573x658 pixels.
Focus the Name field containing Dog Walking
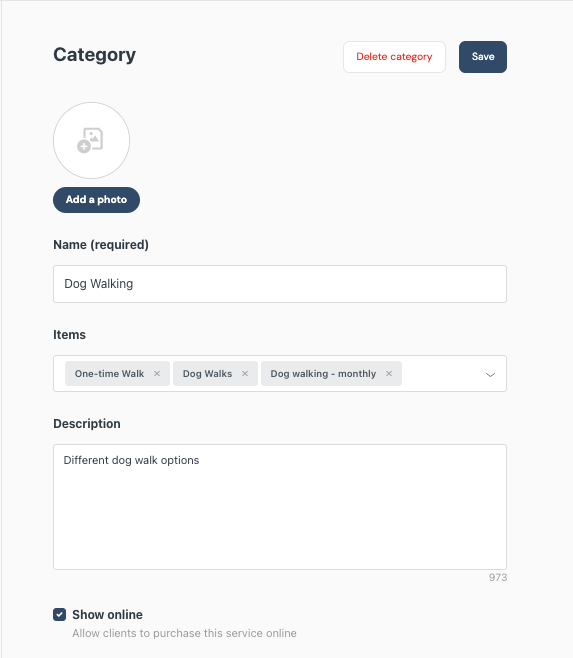point(280,284)
